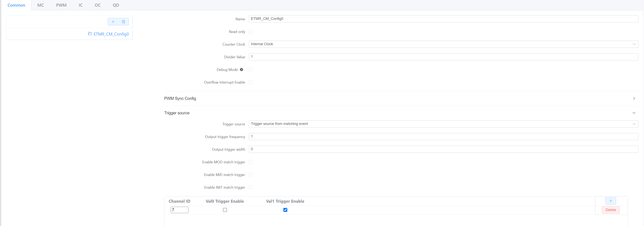
Task: Uncheck Val1 Trigger Enable for channel 7
Action: [x=285, y=210]
